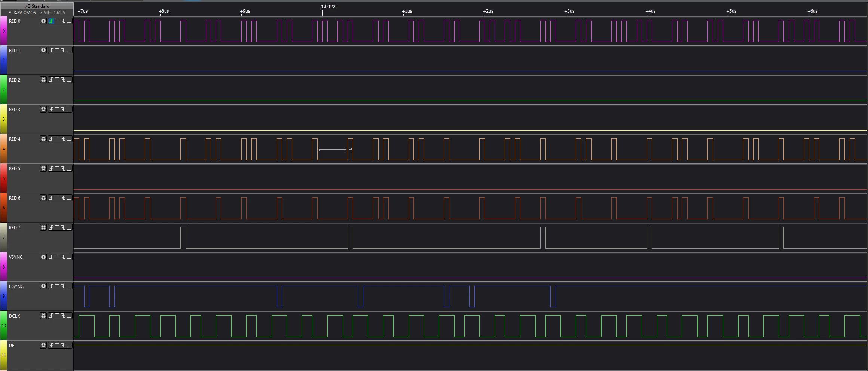Open settings gear for RED 1 channel
Screen dimensions: 868x371
coord(43,50)
